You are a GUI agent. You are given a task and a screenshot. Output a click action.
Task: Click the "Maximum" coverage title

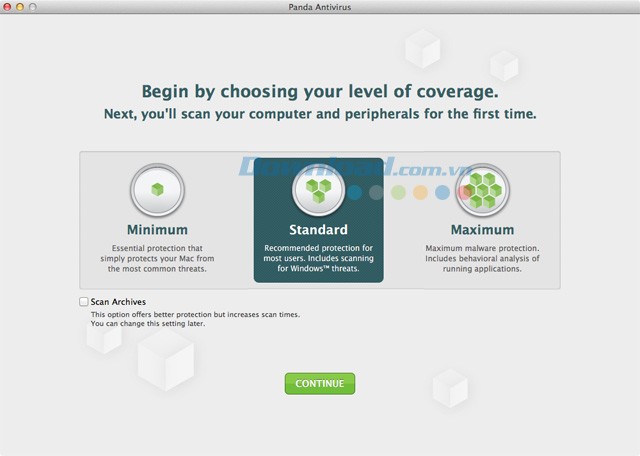coord(482,230)
